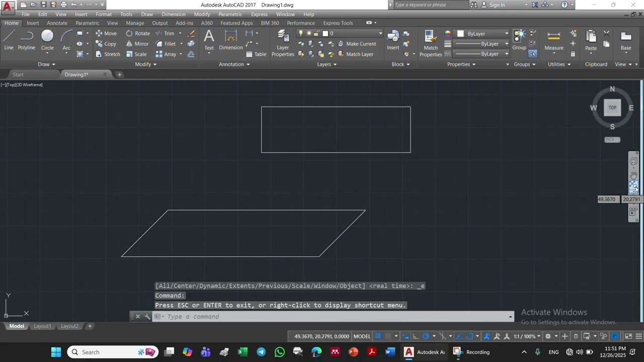Click Sign In button
The height and width of the screenshot is (362, 644).
(493, 5)
